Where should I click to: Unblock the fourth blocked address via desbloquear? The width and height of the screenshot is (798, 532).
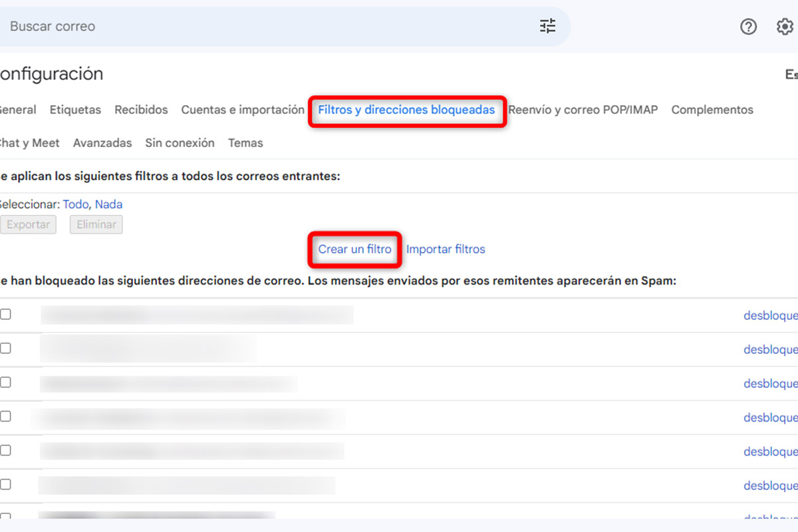tap(771, 418)
